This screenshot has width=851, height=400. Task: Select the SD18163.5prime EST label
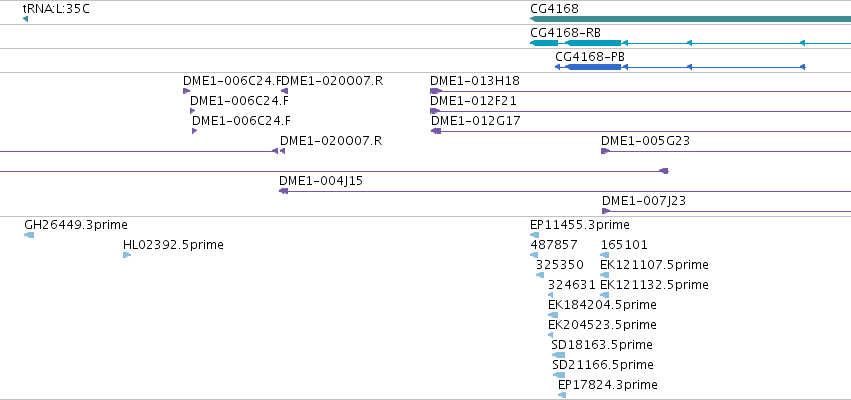pyautogui.click(x=602, y=345)
